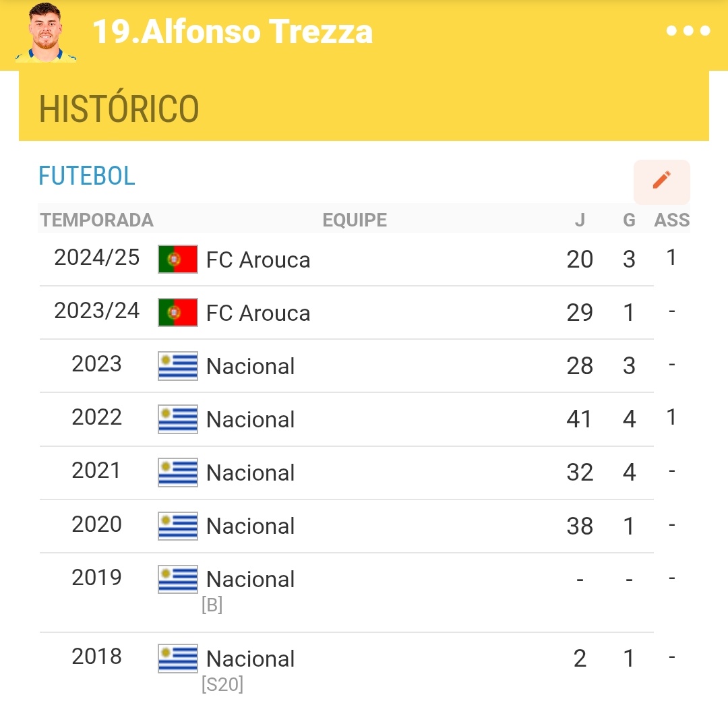Click Portugal flag in 2024/25 row
Screen dimensions: 728x728
(178, 259)
